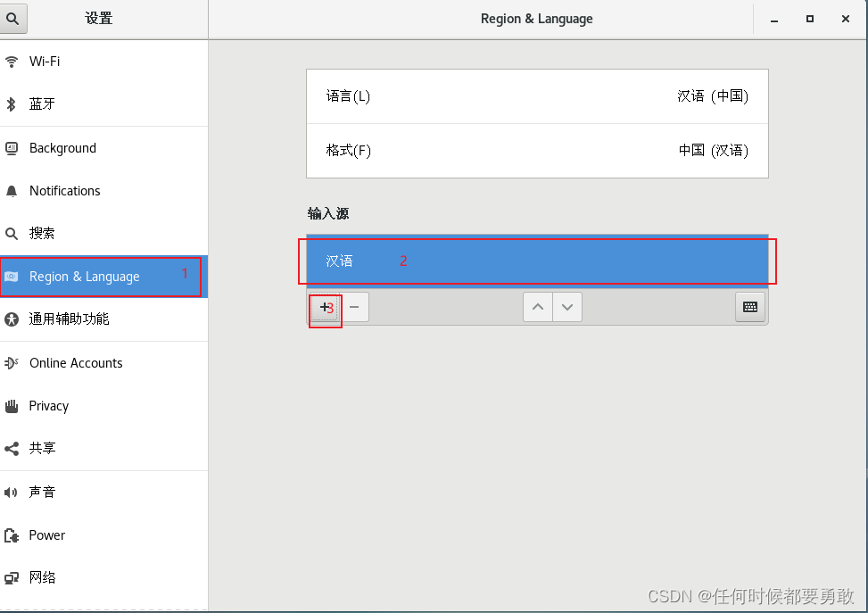The image size is (868, 613).
Task: Click the sharing nodes icon
Action: coord(11,449)
